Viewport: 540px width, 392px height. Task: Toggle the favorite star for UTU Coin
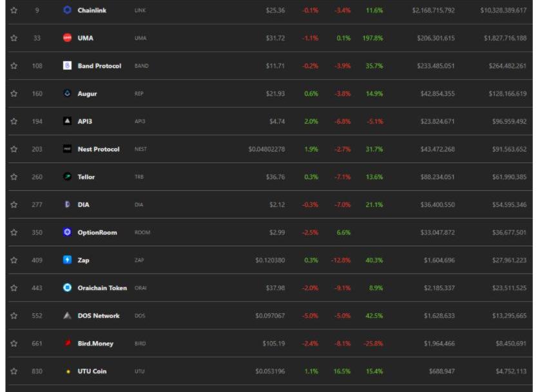[14, 371]
